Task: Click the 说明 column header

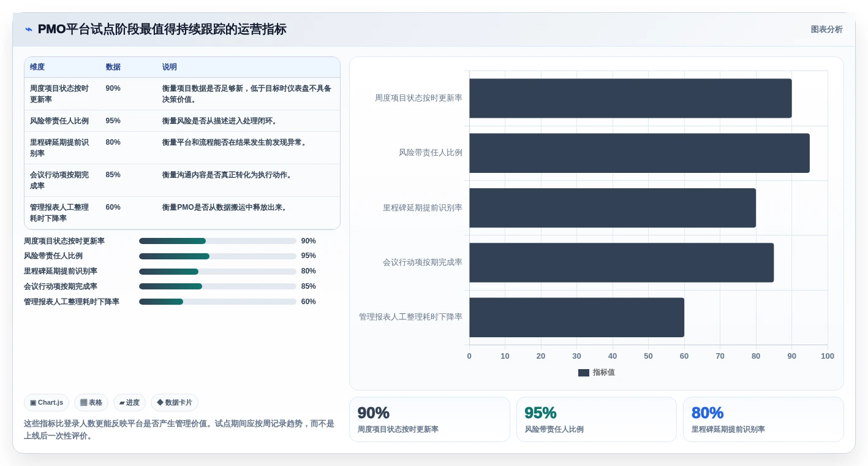Action: pos(170,67)
